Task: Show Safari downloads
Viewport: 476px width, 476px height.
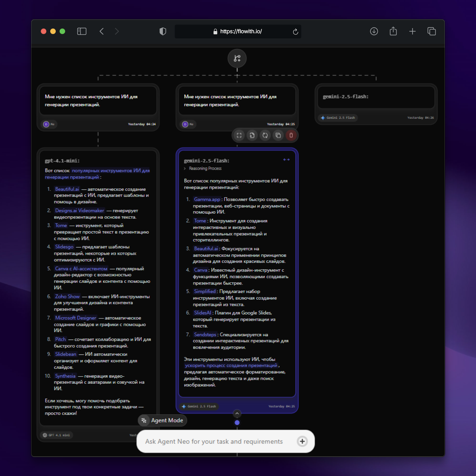Action: point(374,31)
